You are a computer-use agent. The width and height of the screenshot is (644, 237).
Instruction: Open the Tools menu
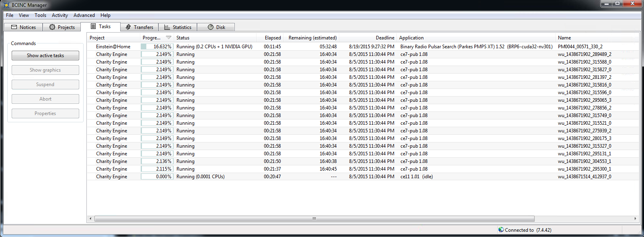[40, 15]
